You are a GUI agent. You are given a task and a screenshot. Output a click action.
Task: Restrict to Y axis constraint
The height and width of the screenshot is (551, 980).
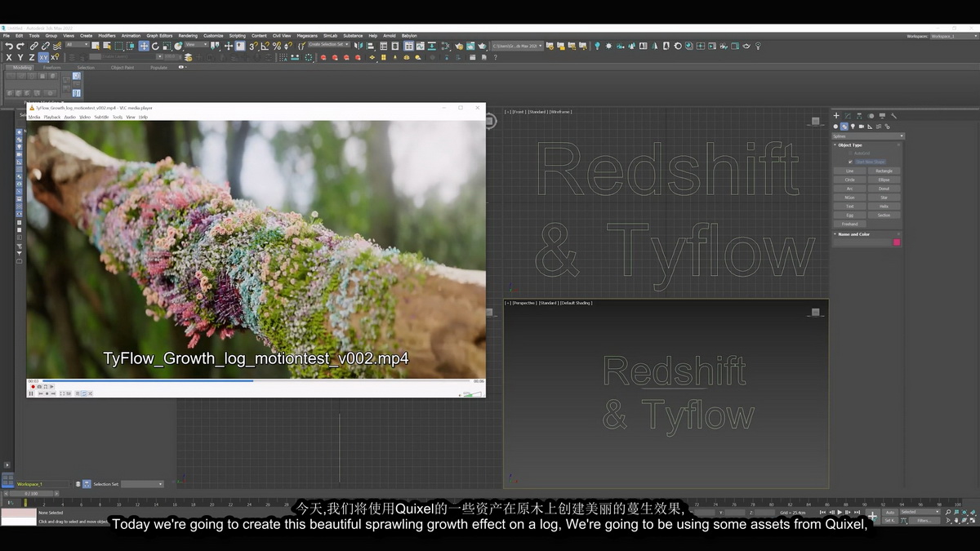[x=20, y=57]
